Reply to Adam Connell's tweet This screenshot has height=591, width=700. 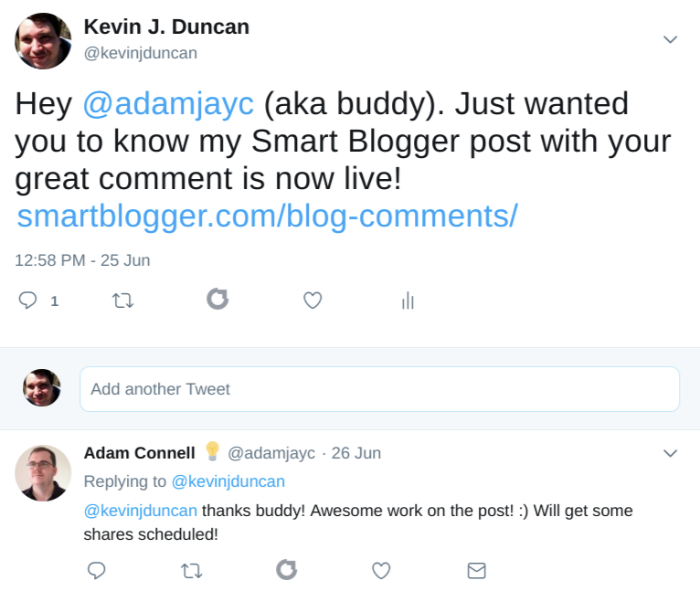click(x=97, y=571)
